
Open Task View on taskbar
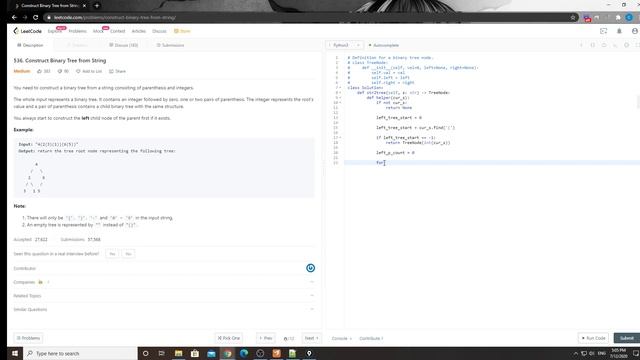162,353
